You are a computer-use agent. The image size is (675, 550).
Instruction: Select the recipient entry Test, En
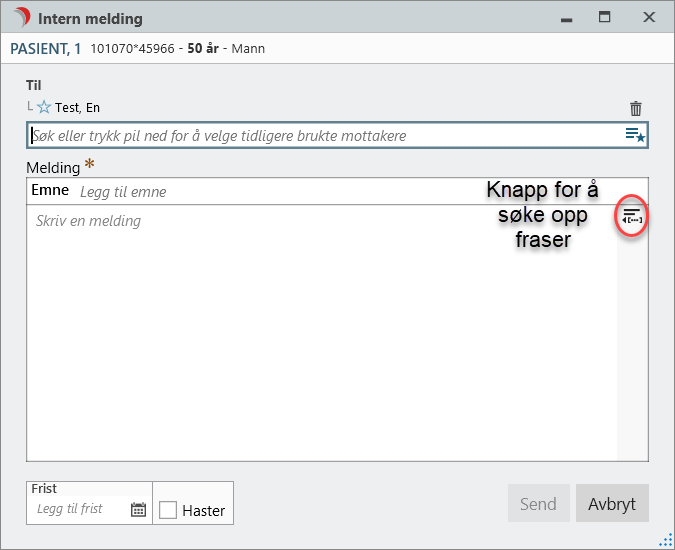77,108
